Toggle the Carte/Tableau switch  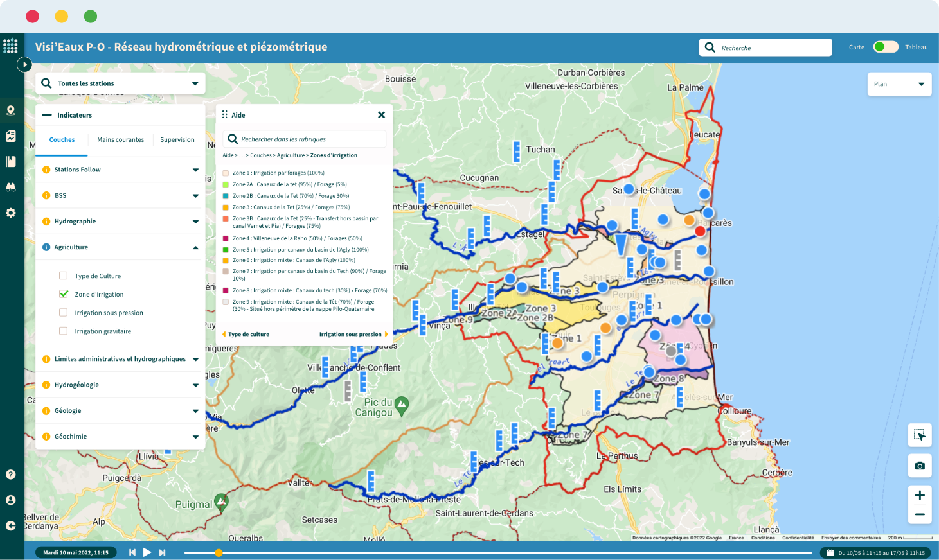(886, 47)
